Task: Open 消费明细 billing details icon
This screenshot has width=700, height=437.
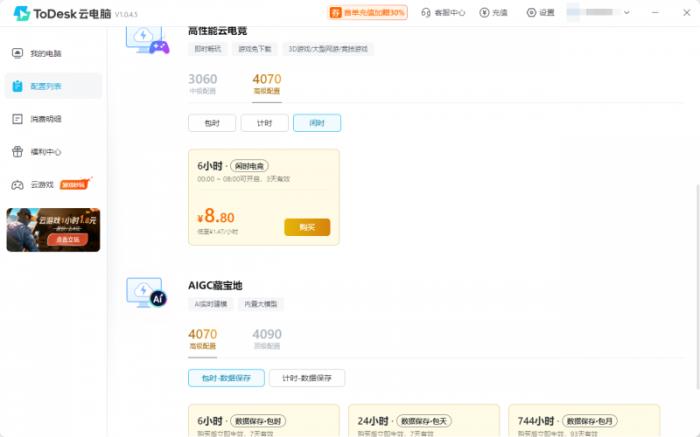Action: 17,119
